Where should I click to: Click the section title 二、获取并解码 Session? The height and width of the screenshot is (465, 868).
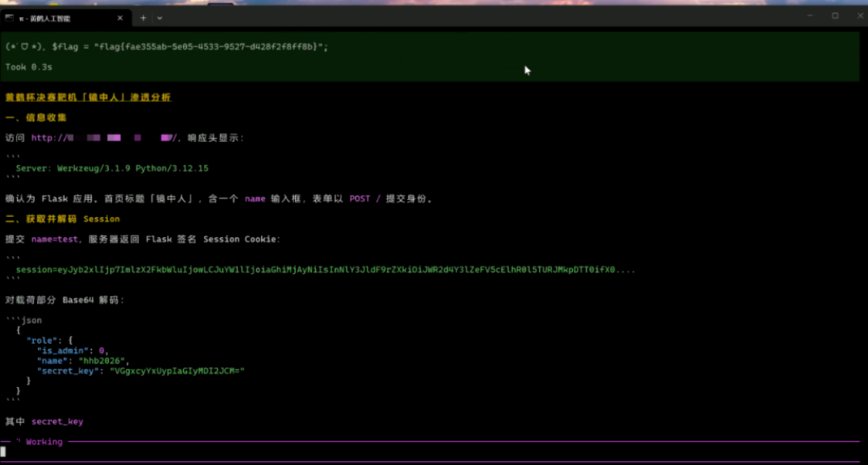pos(63,219)
